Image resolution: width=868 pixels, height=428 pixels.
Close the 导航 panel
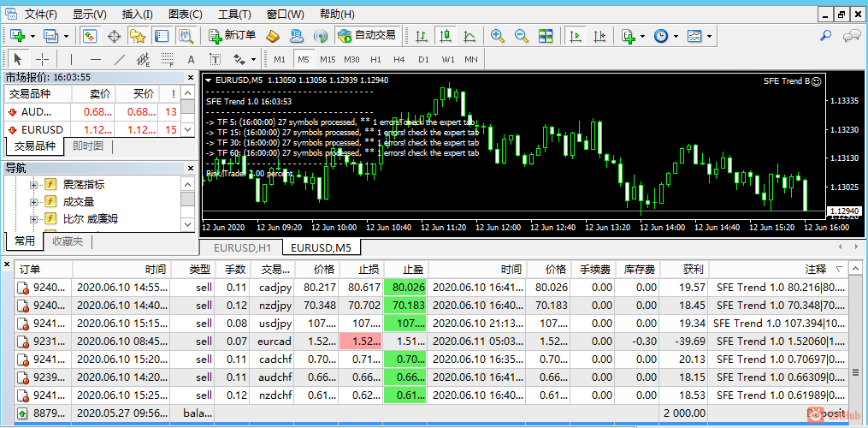191,168
